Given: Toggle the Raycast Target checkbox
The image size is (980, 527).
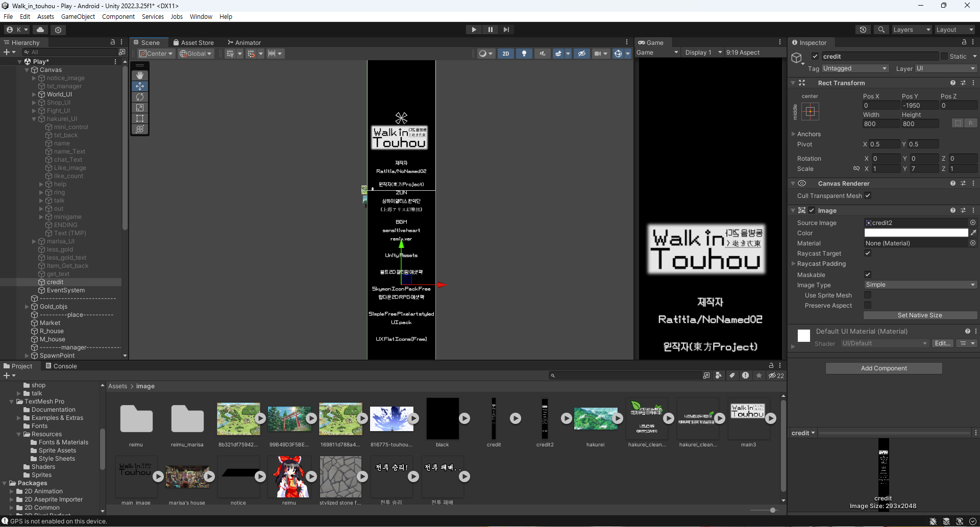Looking at the screenshot, I should click(868, 253).
